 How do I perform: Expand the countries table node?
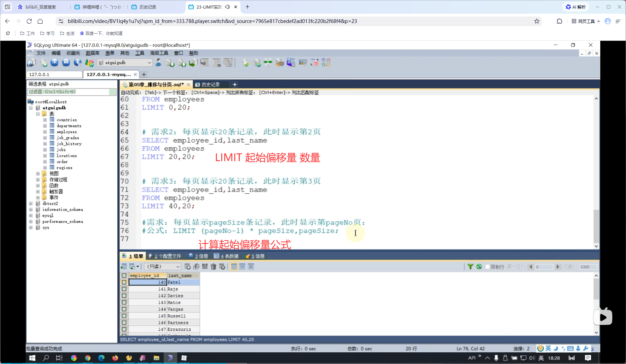(45, 120)
